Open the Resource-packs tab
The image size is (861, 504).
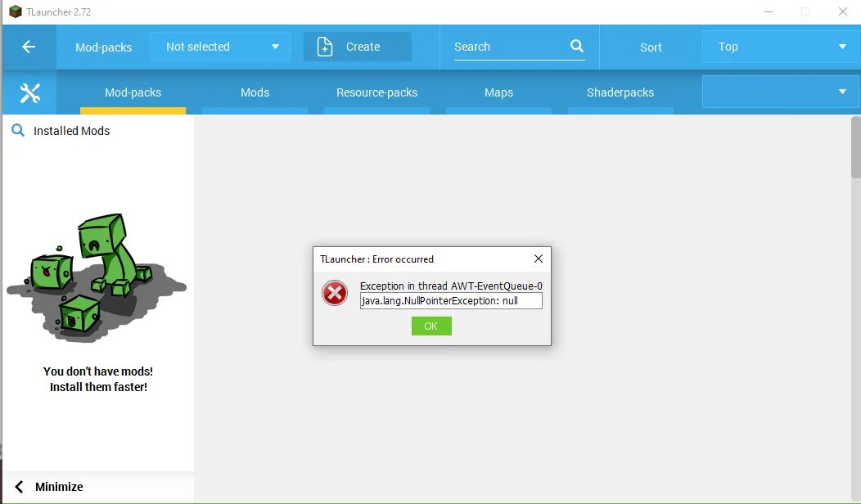tap(376, 92)
